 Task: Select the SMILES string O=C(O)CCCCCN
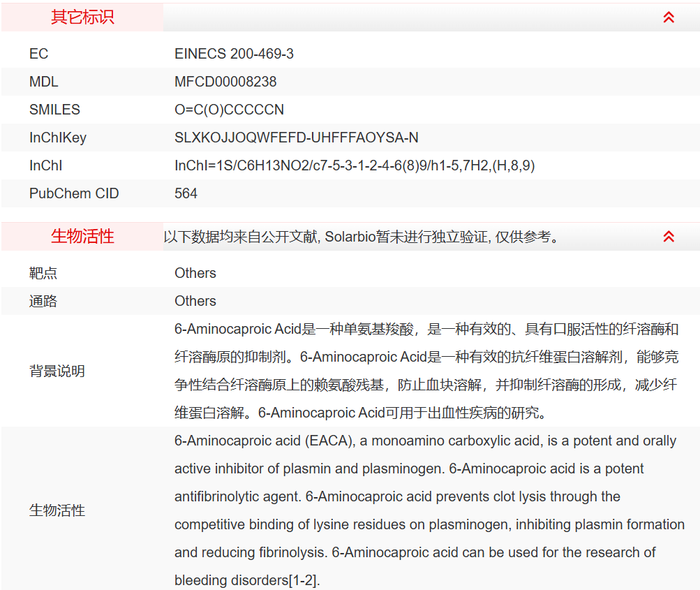coord(231,110)
